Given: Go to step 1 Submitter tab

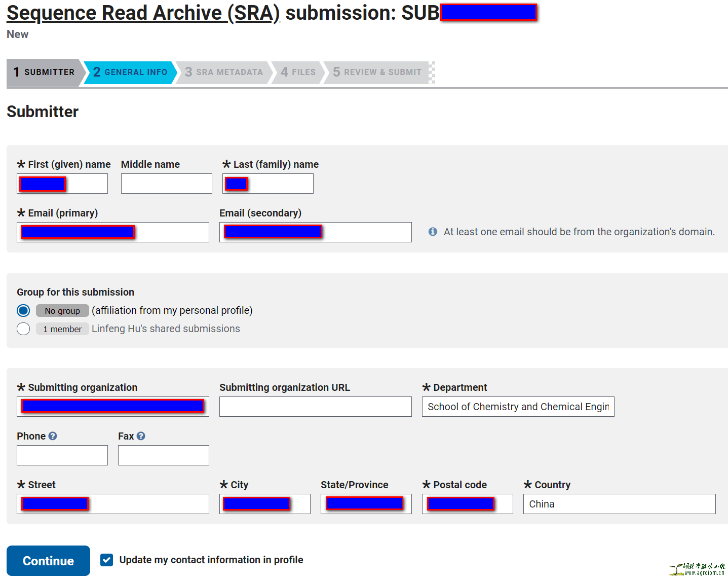Looking at the screenshot, I should [x=44, y=72].
